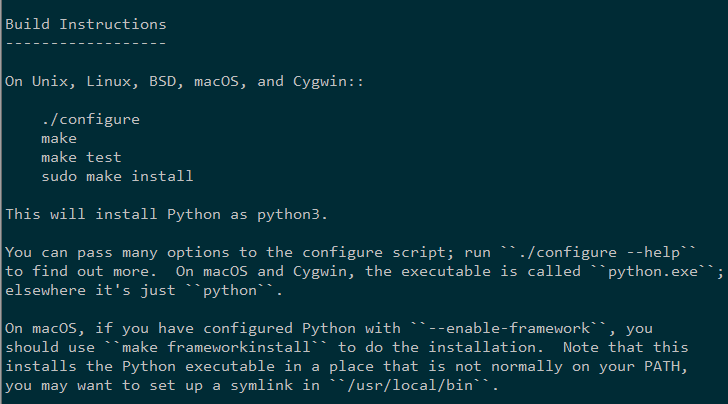
Task: Click the "sudo make install" command
Action: (117, 176)
